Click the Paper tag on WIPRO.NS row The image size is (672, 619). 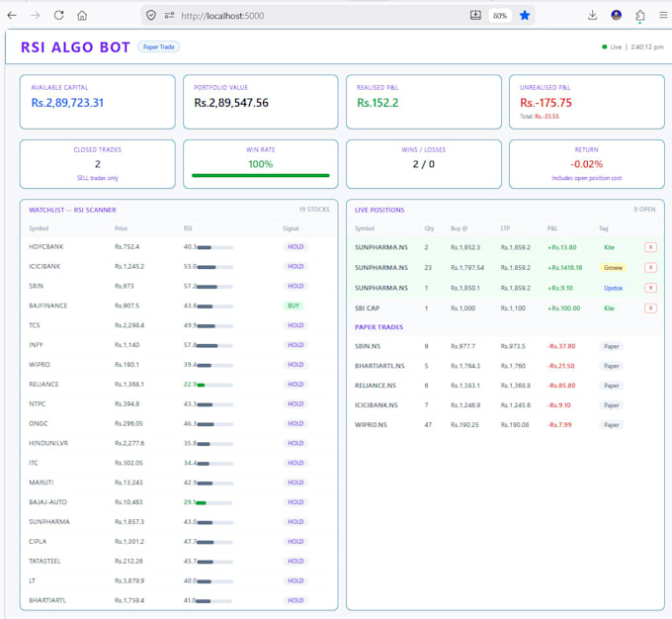(x=612, y=425)
